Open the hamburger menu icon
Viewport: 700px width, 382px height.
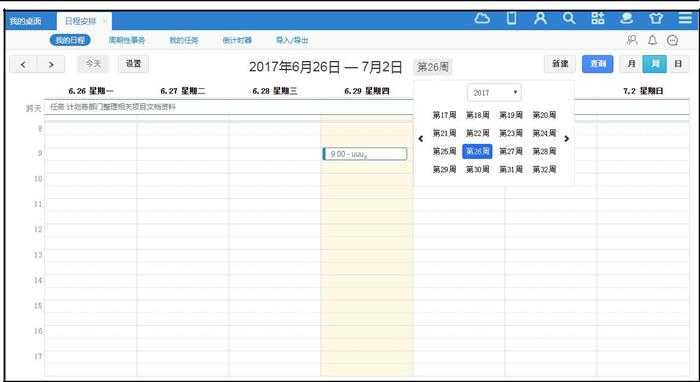point(685,19)
